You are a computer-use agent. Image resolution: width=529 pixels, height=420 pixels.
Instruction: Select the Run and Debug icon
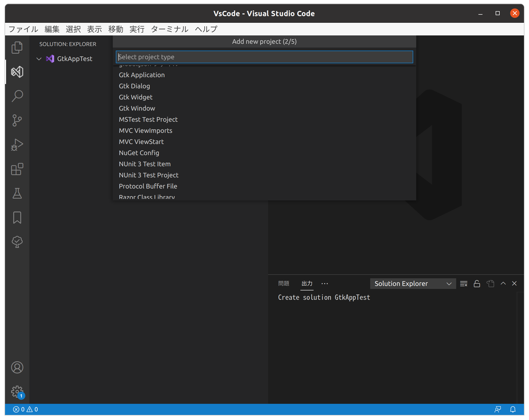17,144
